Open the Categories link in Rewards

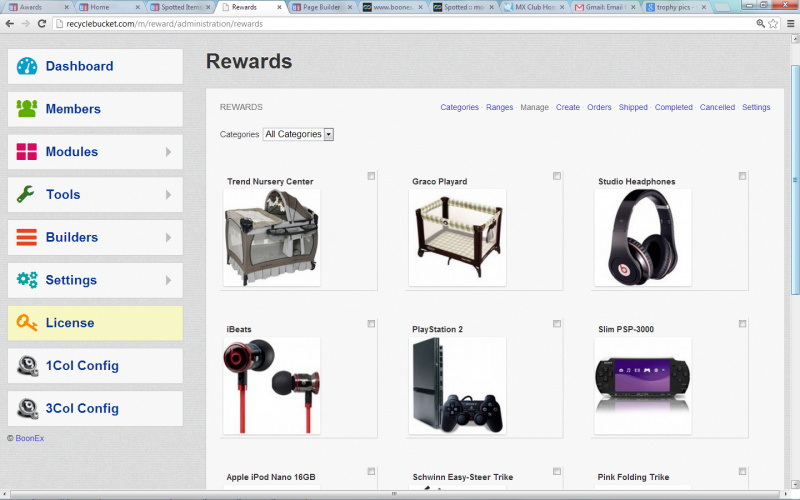point(459,107)
